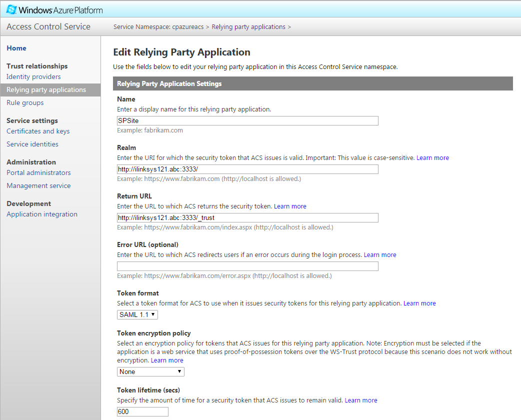Click Learn more link for Token format
The width and height of the screenshot is (521, 420).
click(419, 303)
